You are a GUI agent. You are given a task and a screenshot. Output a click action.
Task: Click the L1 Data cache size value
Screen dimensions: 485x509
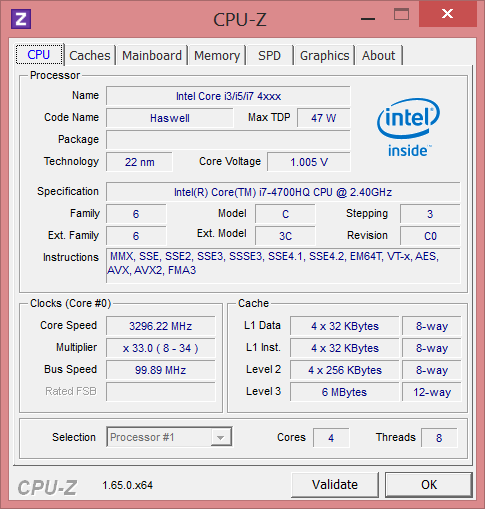coord(345,326)
